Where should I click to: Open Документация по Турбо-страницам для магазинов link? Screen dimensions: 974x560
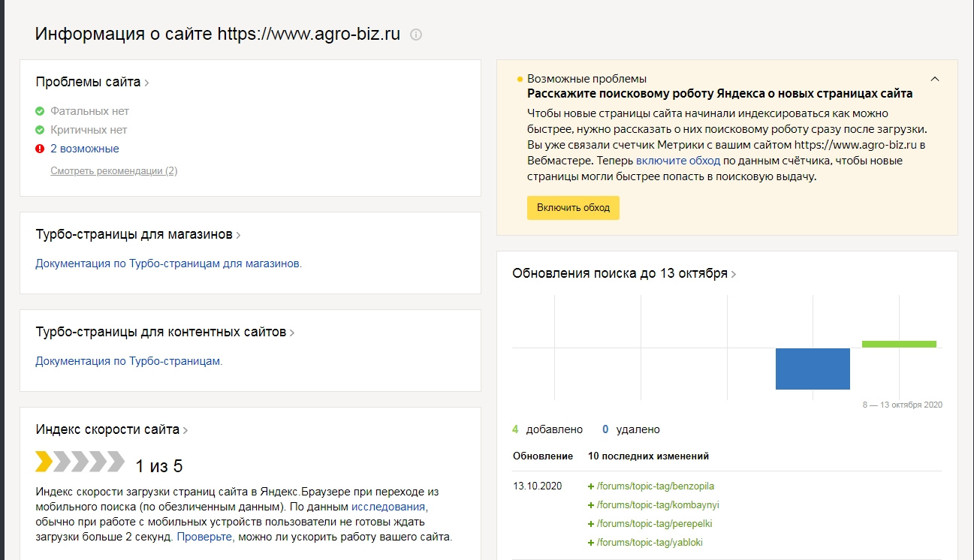tap(168, 263)
